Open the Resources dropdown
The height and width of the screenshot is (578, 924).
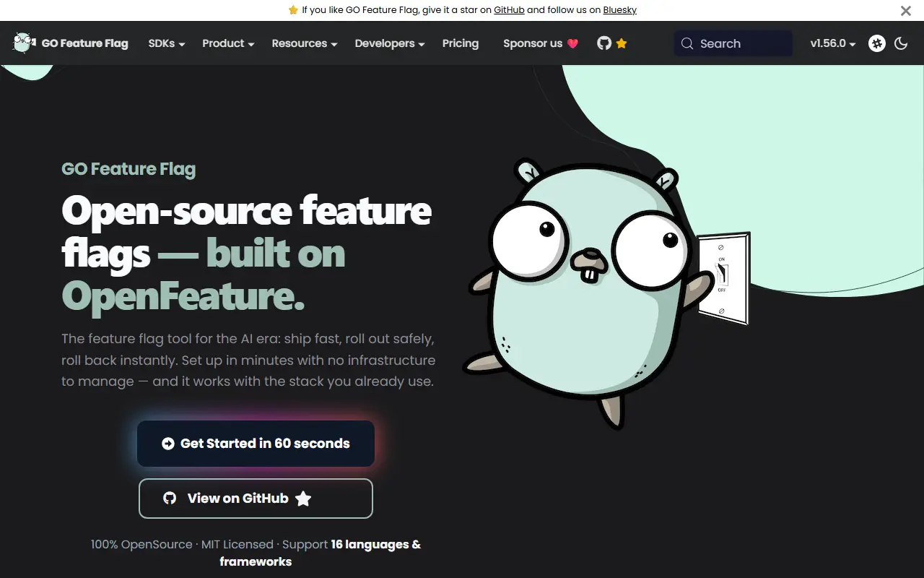(305, 43)
